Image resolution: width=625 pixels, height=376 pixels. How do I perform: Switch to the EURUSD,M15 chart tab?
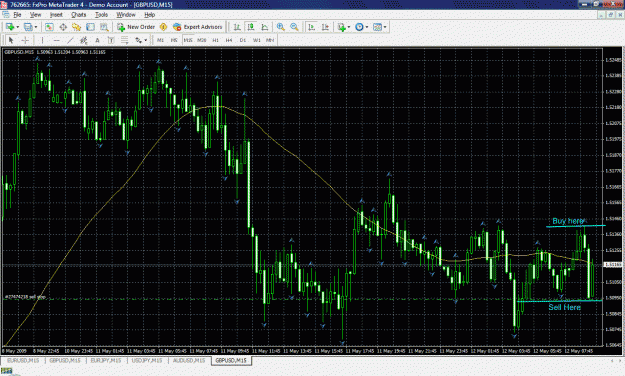(x=23, y=360)
